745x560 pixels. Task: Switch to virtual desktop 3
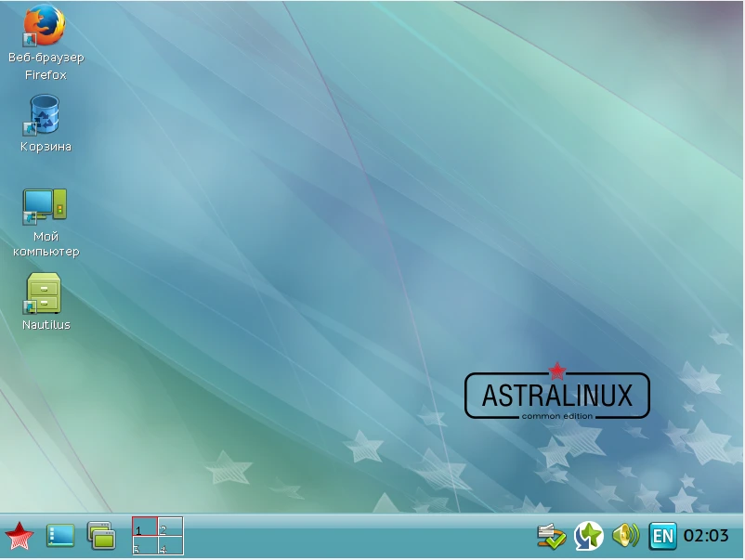[x=145, y=545]
